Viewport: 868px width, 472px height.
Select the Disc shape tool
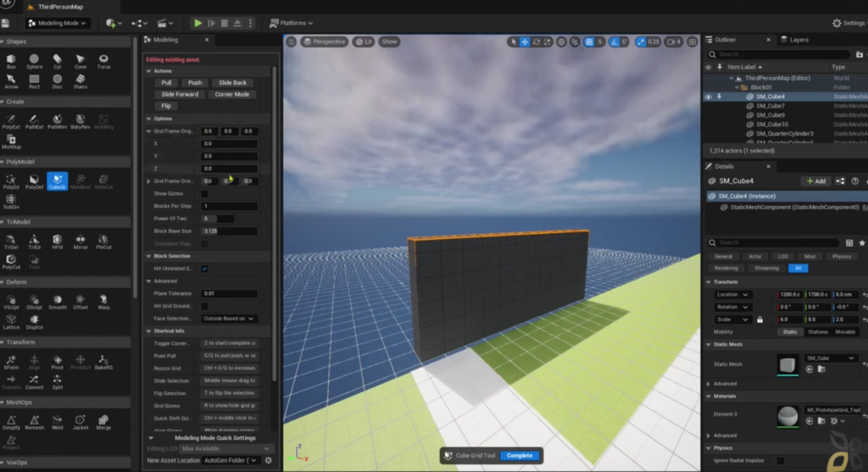coord(57,81)
